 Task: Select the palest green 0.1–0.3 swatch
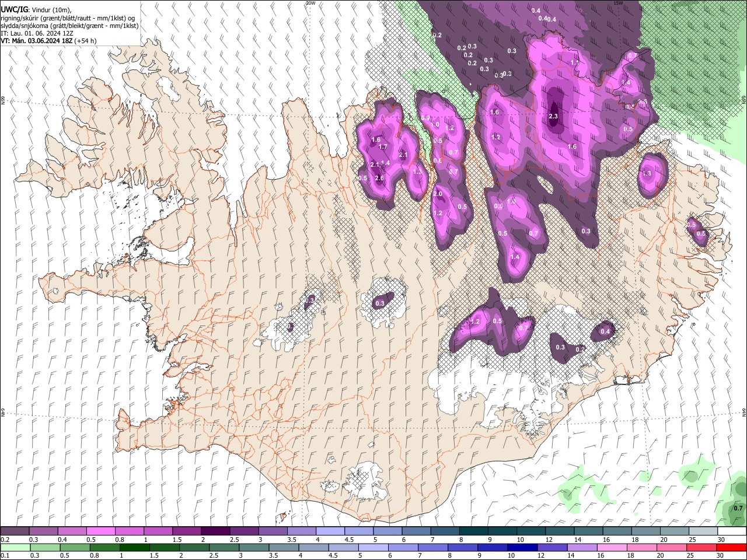(x=15, y=547)
